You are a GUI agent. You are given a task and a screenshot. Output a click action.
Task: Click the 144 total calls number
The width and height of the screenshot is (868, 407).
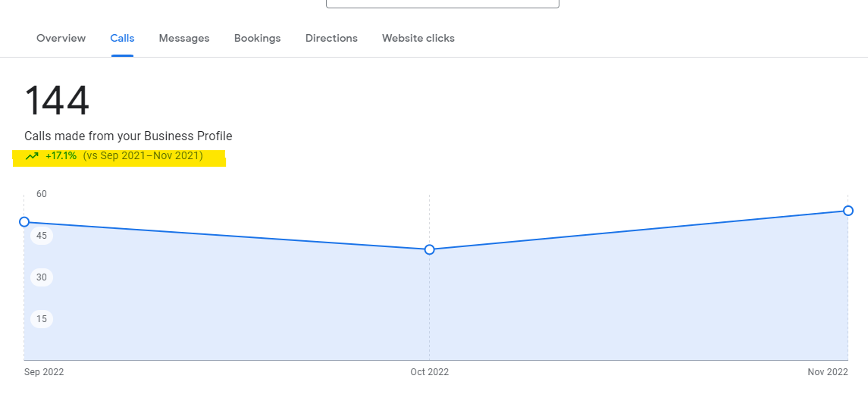57,101
